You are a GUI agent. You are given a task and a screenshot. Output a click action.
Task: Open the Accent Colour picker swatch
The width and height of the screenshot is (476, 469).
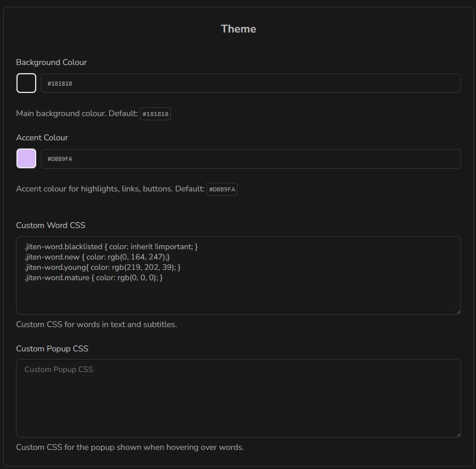click(26, 158)
